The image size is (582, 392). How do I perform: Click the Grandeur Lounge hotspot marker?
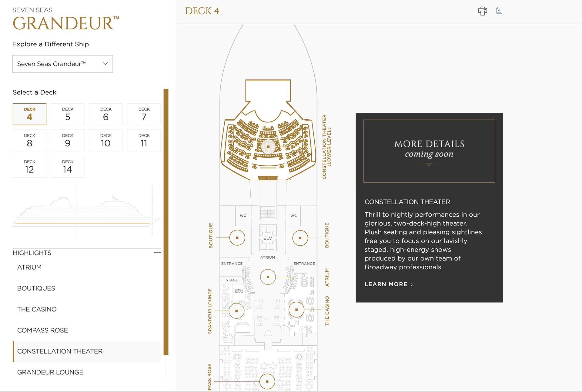click(x=236, y=311)
